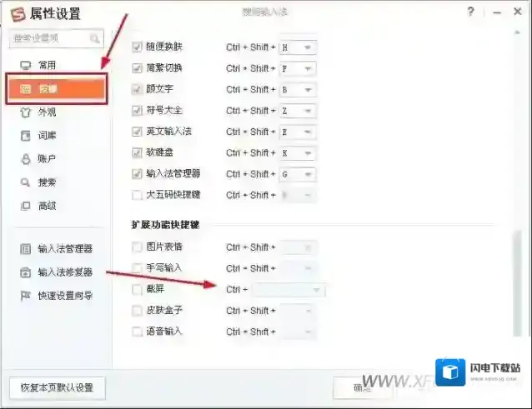Click the 搜索设置项 search field

57,38
